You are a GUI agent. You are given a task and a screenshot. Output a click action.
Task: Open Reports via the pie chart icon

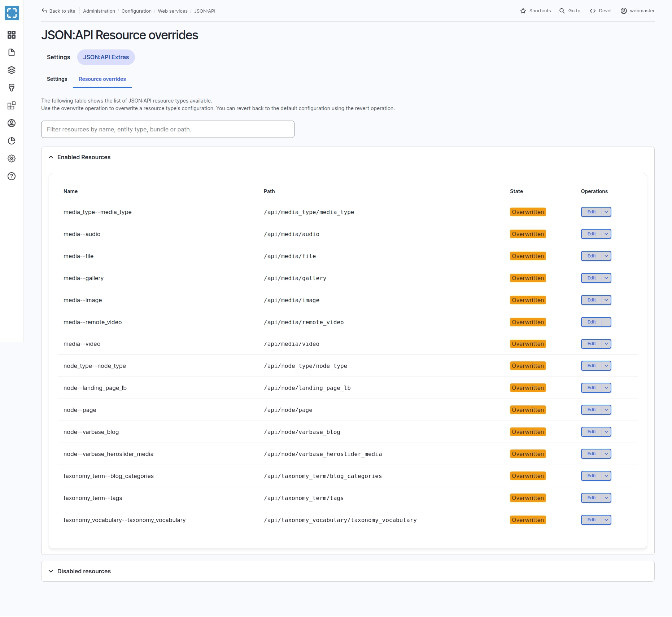tap(12, 141)
